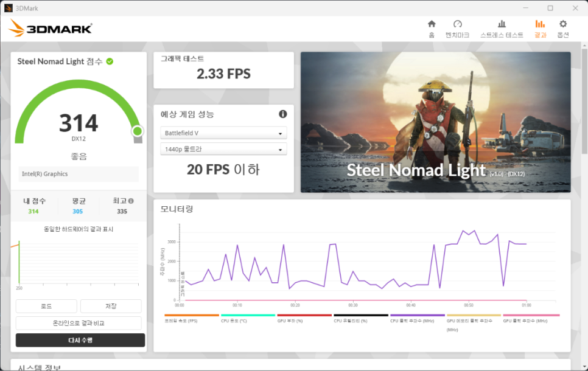
Task: Click the average score value 305
Action: click(78, 212)
